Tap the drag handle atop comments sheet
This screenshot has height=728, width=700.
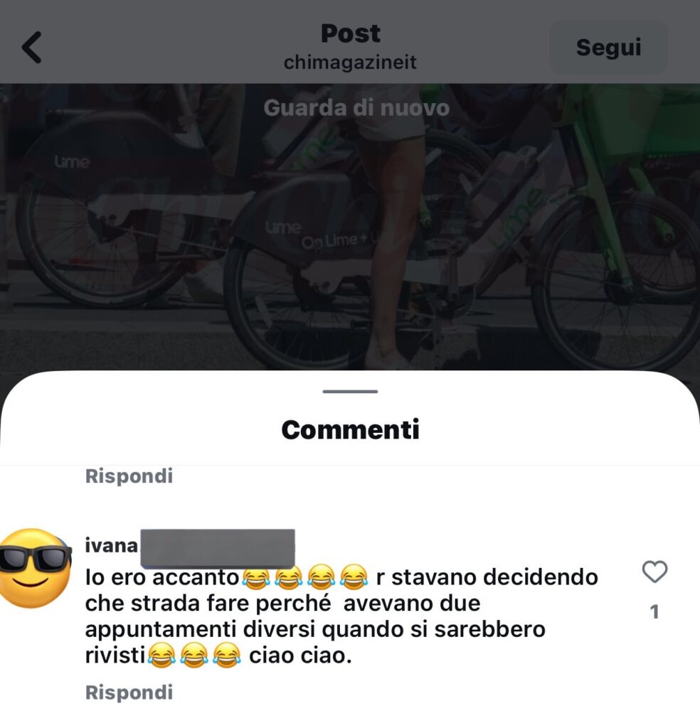coord(350,392)
